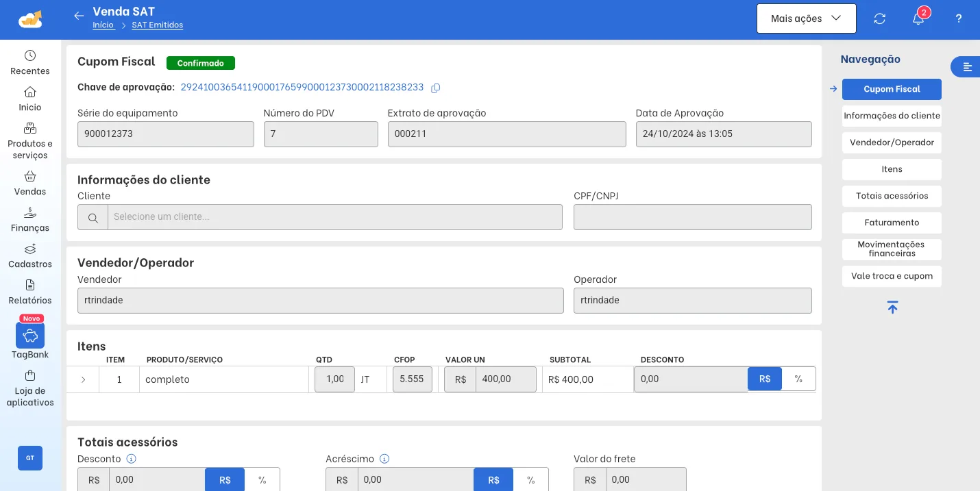Open Produtos e serviços in sidebar
This screenshot has height=491, width=980.
pos(30,140)
